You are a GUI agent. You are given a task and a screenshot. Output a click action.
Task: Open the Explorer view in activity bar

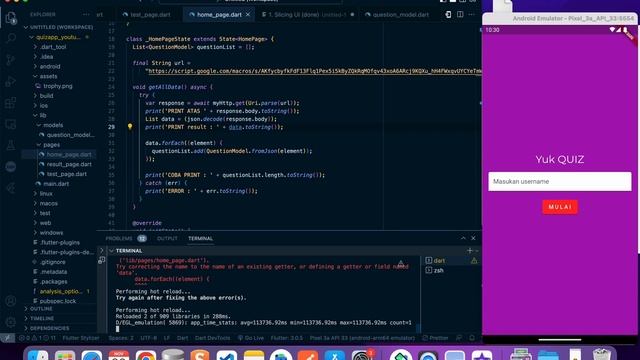pyautogui.click(x=11, y=18)
